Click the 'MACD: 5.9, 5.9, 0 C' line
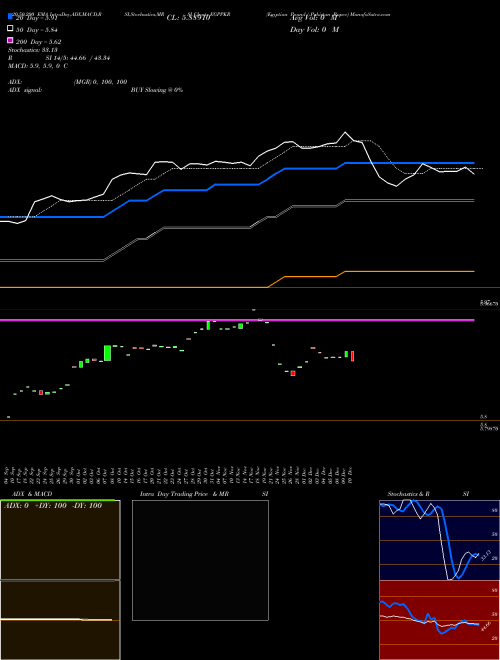Viewport: 500px width, 660px height. (38, 66)
